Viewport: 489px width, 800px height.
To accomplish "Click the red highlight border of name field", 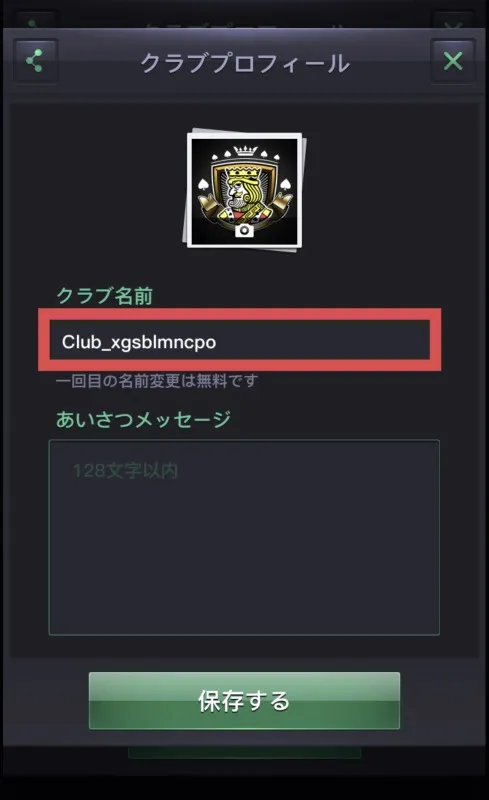I will 239,314.
